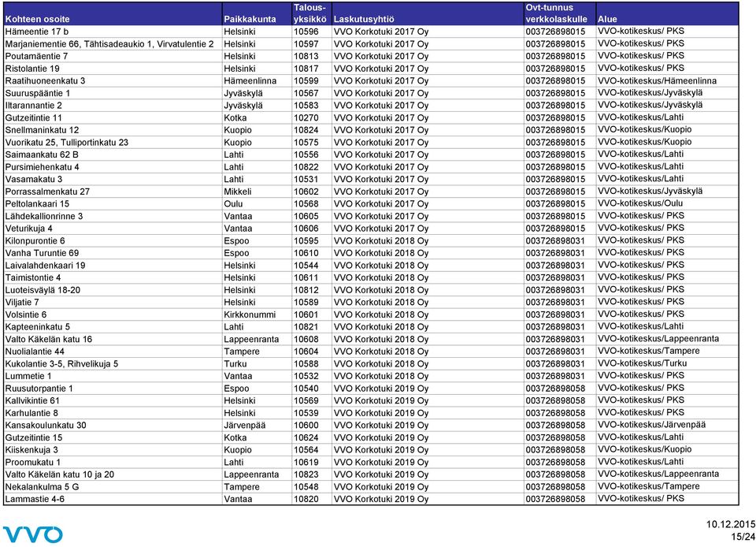The width and height of the screenshot is (756, 547).
Task: Select the address 'Laivalahdenkaari 19'
Action: (x=45, y=266)
